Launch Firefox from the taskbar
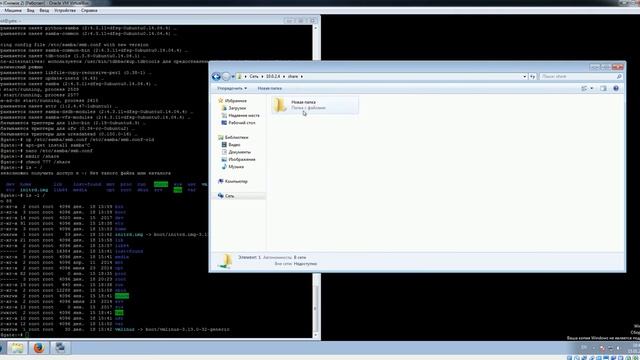640x360 pixels. pos(39,348)
